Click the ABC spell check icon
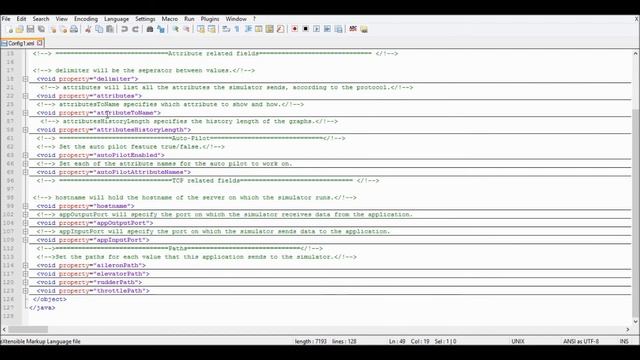 point(353,29)
